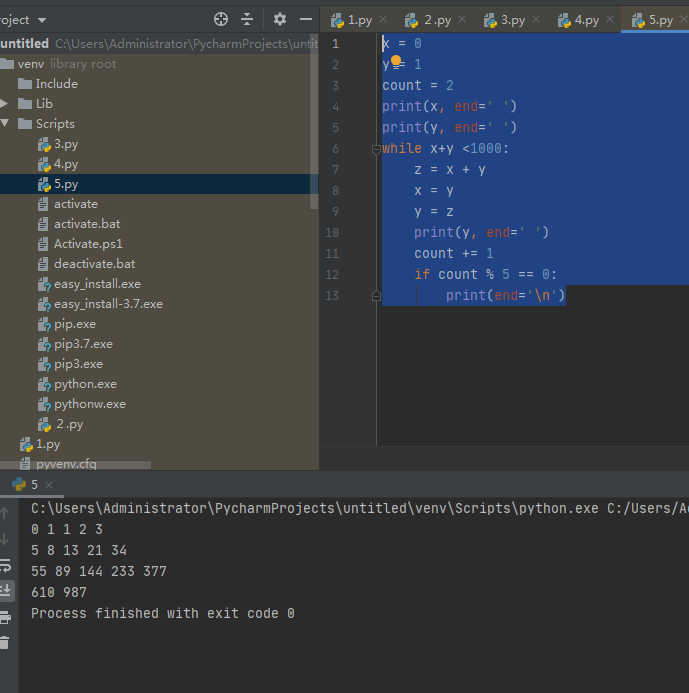
Task: Collapse the Scripts folder arrow
Action: [x=5, y=123]
